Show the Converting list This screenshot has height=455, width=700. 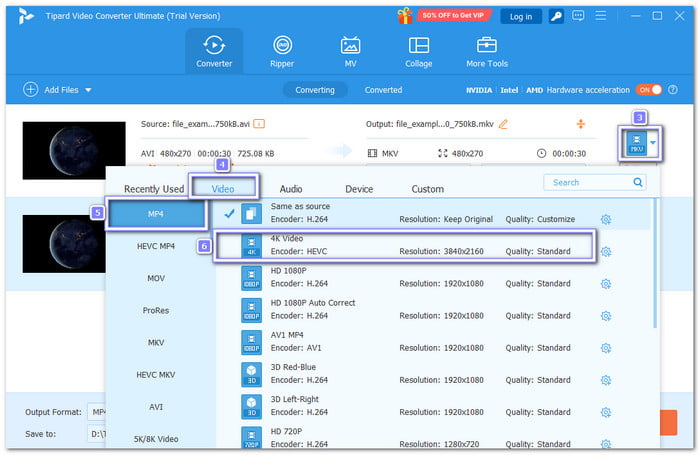tap(315, 90)
